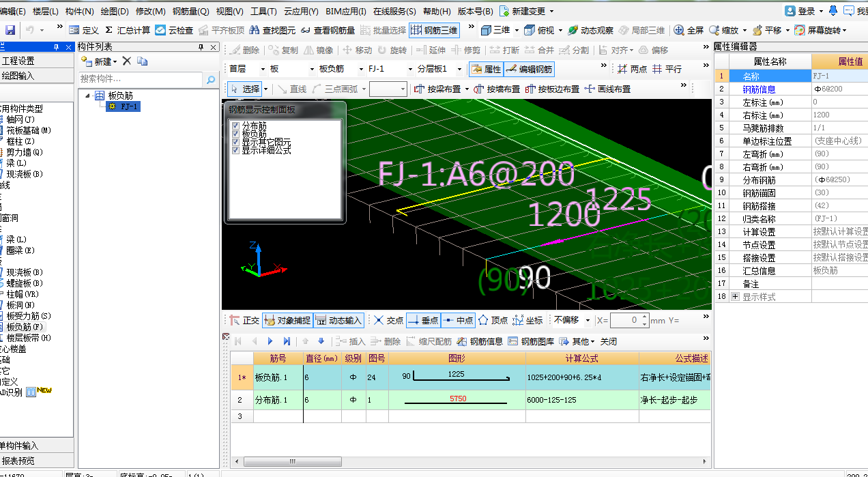Toggle the 属性 properties button
This screenshot has height=477, width=868.
click(x=486, y=69)
